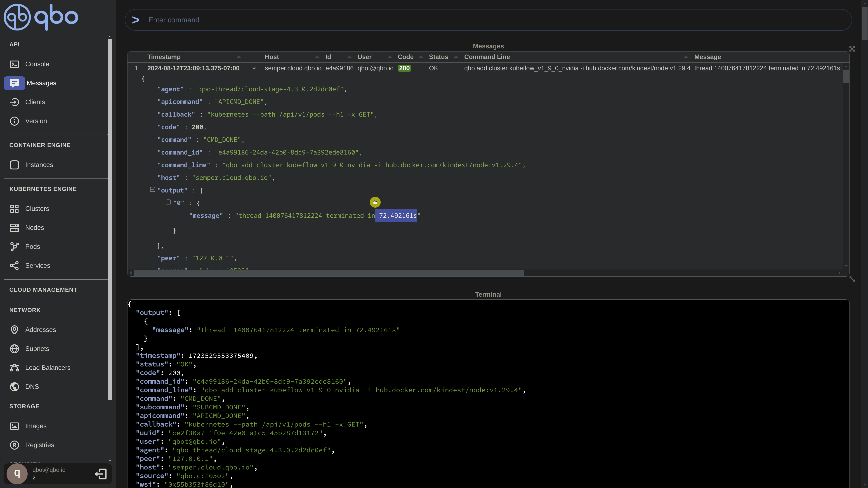This screenshot has width=868, height=488.
Task: Open the Services menu item
Action: (x=37, y=266)
